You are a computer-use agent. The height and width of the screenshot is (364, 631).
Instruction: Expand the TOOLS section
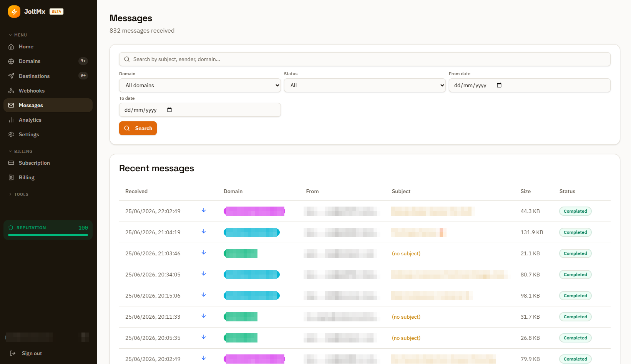tap(19, 194)
